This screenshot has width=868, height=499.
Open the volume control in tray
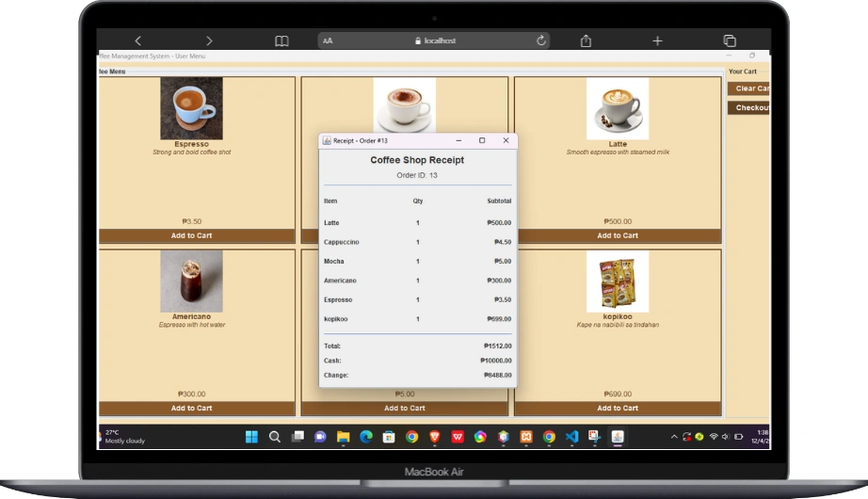(725, 437)
